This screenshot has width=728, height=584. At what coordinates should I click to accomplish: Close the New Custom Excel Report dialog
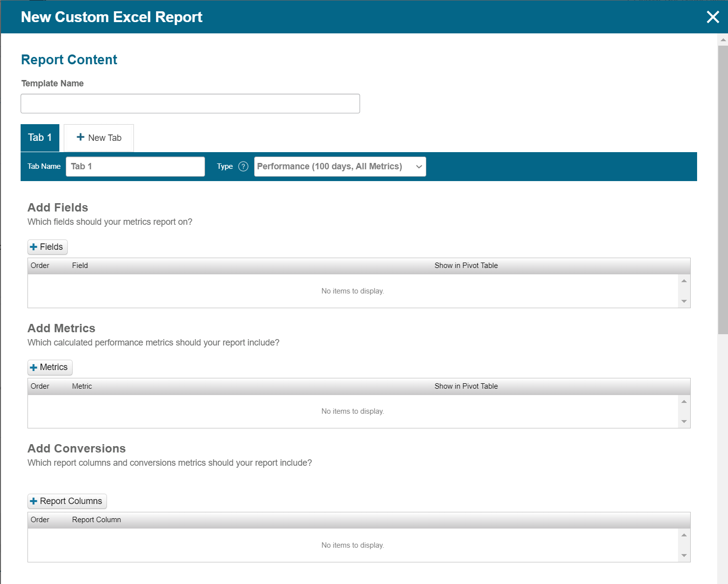coord(713,17)
